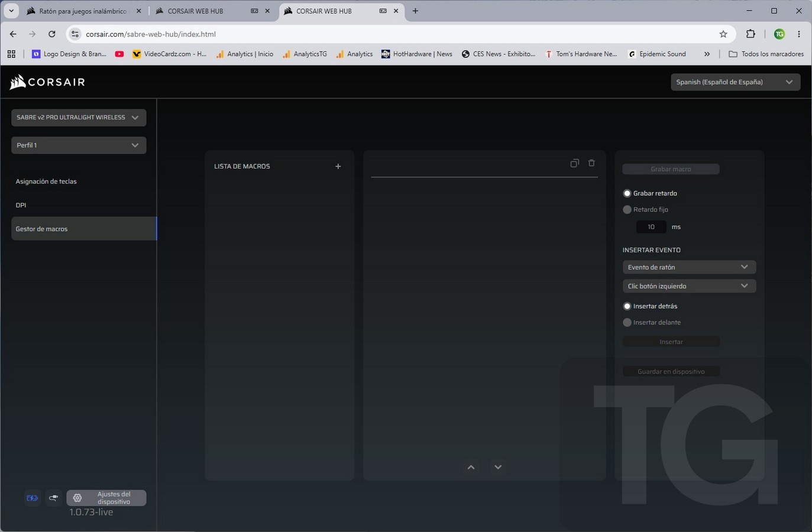Open the Tom's Hardware bookmark
Image resolution: width=812 pixels, height=532 pixels.
click(581, 54)
